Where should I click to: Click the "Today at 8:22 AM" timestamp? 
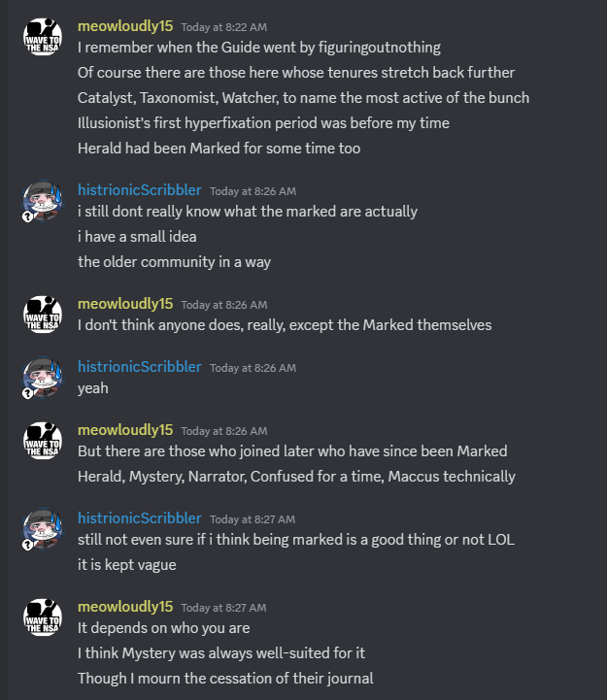[x=223, y=27]
